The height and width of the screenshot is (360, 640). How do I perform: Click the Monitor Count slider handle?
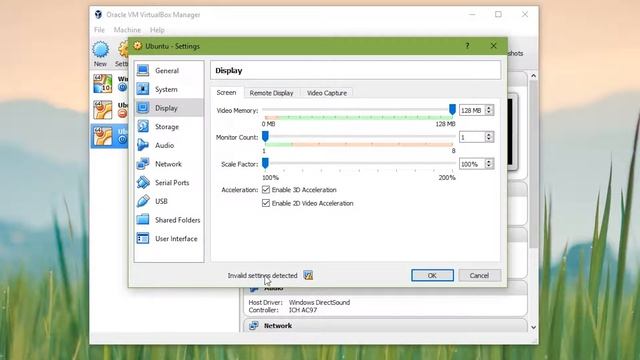click(x=265, y=136)
